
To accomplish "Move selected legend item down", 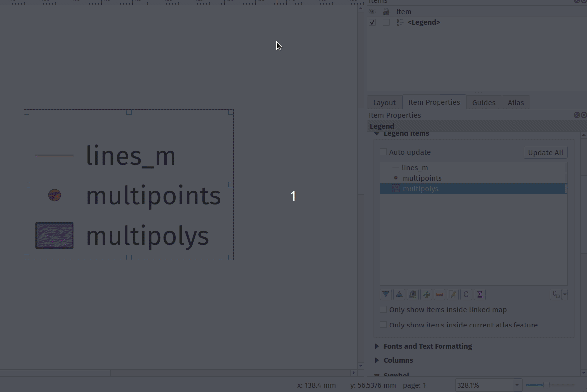I will [386, 294].
